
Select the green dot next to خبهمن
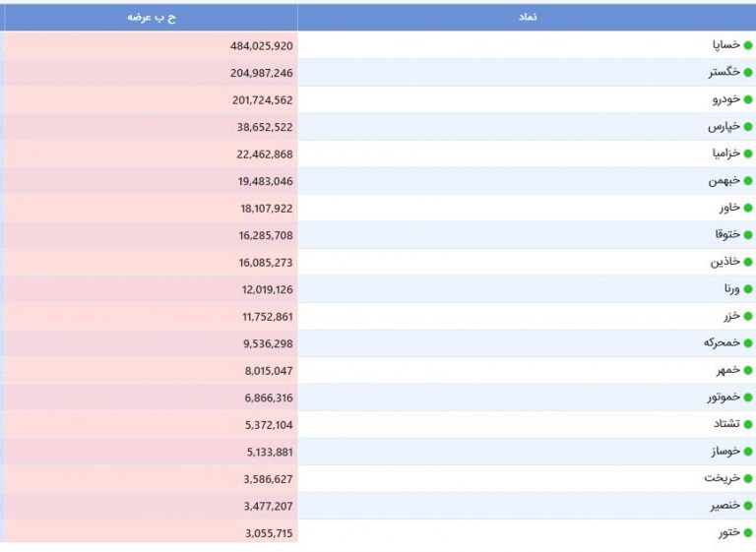tap(748, 181)
